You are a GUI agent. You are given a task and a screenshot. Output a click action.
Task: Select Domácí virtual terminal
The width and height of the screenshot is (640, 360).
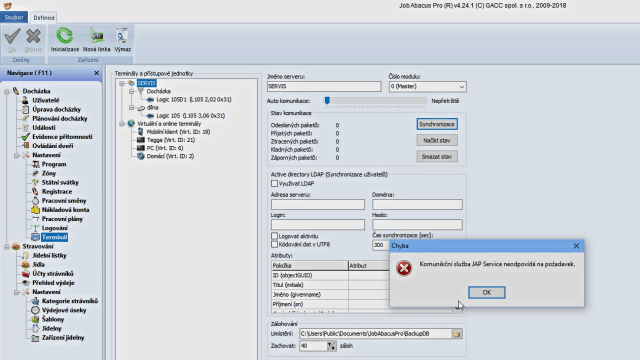[x=170, y=156]
